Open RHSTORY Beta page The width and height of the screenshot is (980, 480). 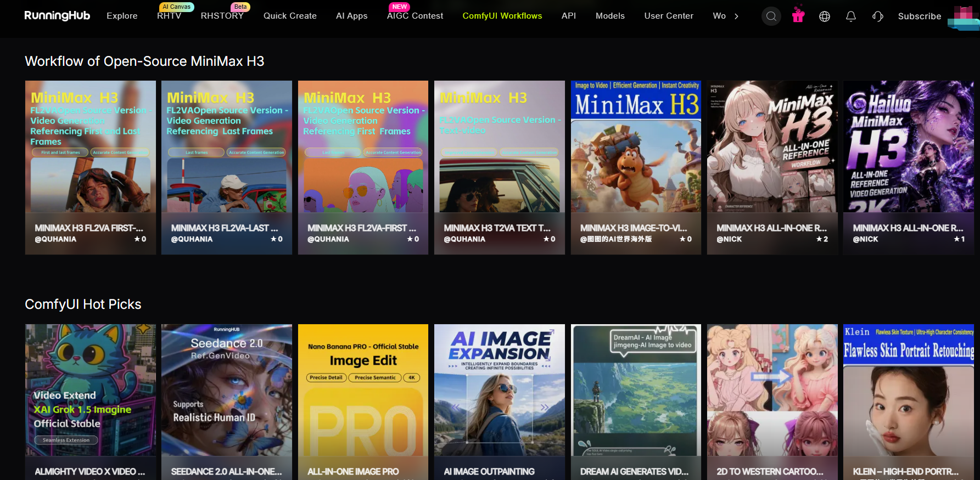click(222, 16)
